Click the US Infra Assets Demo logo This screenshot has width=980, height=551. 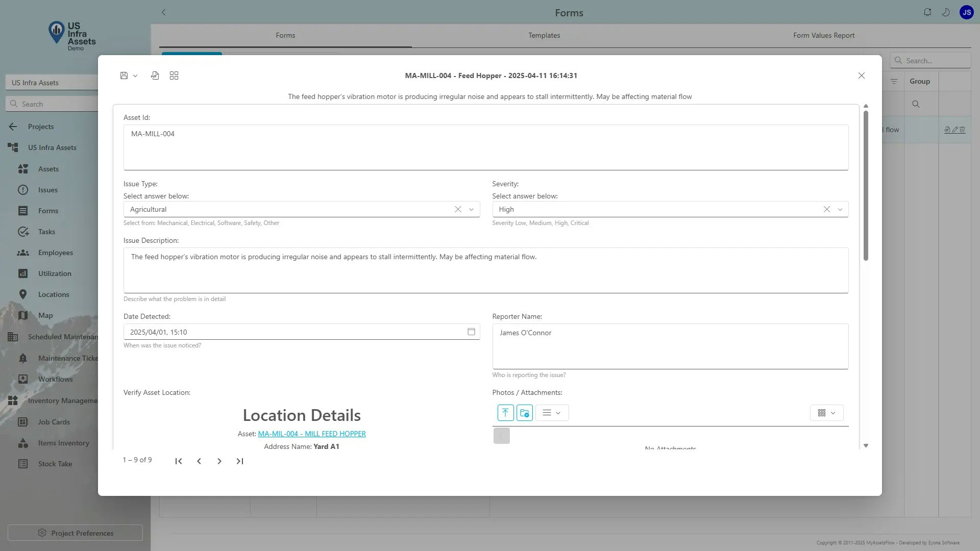pyautogui.click(x=71, y=36)
